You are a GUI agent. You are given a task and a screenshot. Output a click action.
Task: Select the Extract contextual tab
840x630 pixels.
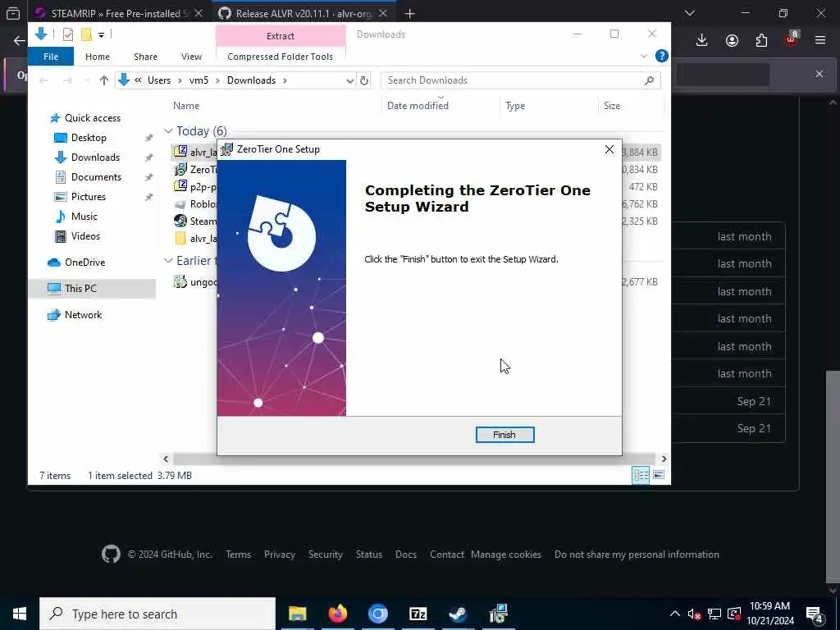tap(281, 36)
